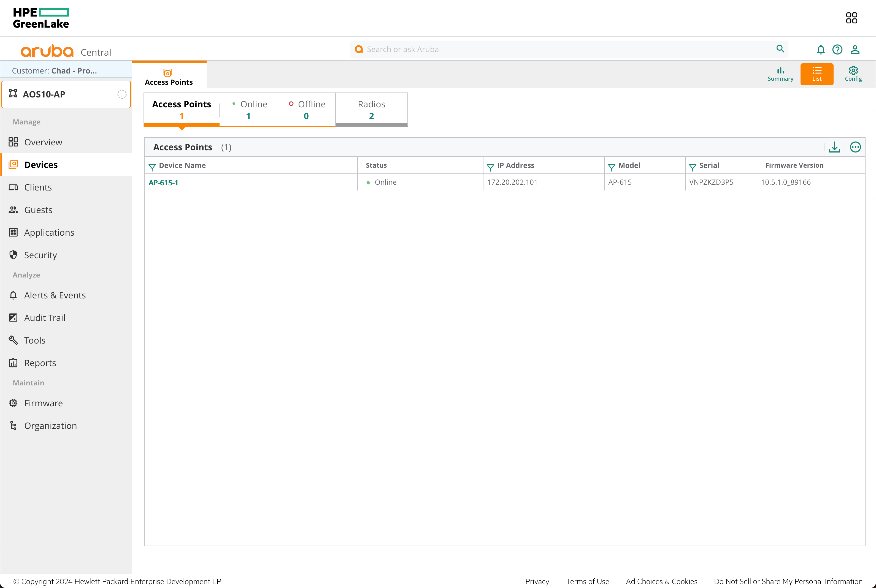The image size is (876, 588).
Task: Open the Summary view icon
Action: (x=780, y=74)
